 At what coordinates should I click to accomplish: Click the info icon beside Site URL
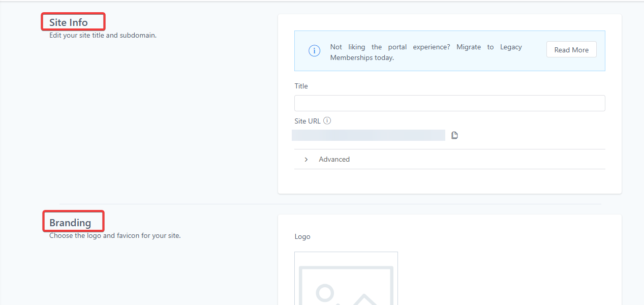click(x=327, y=121)
